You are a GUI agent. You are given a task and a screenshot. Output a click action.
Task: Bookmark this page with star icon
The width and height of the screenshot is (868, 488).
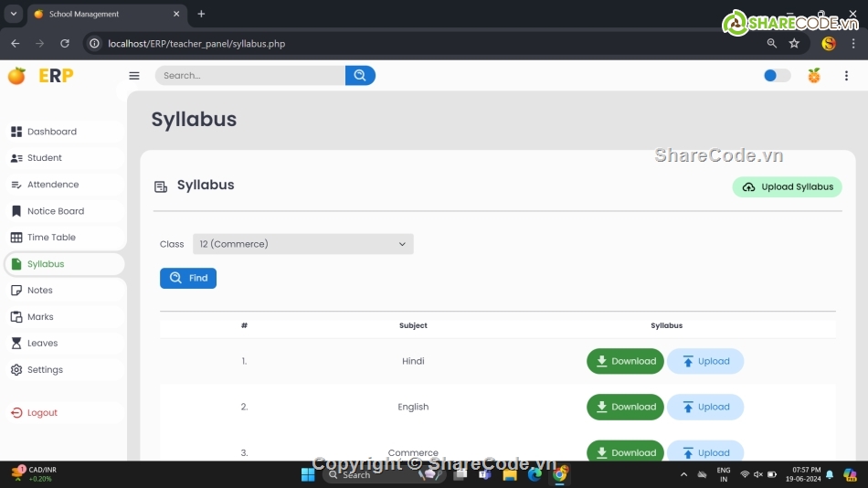point(794,43)
